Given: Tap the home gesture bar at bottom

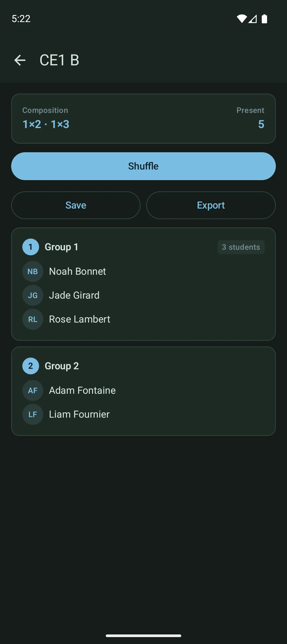Looking at the screenshot, I should 143,635.
